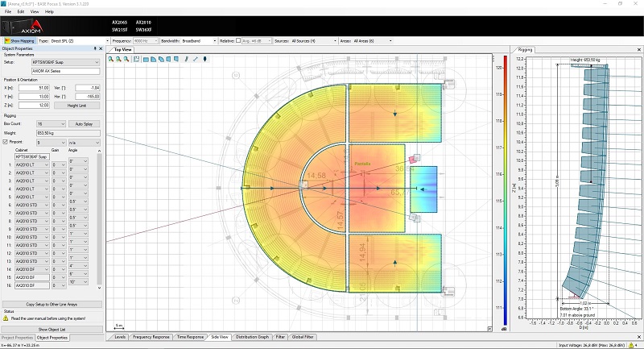The image size is (644, 349).
Task: Click the X position input field
Action: tap(35, 88)
